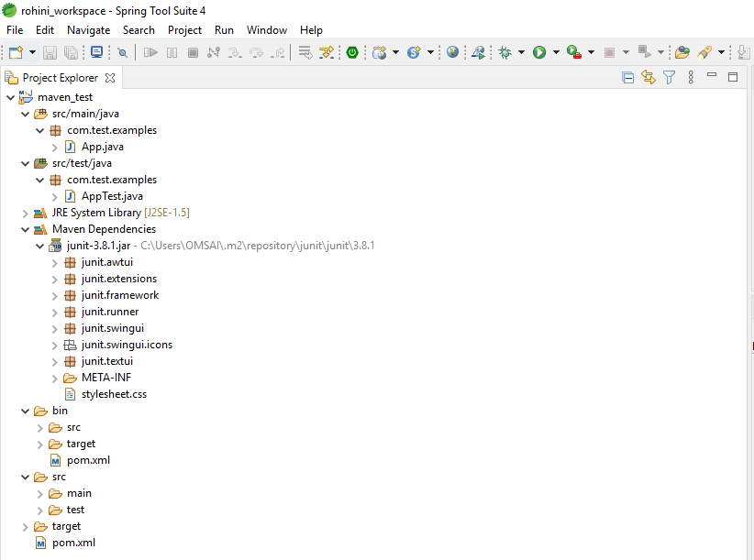Screen dimensions: 754x560
Task: Click the Debug bug icon
Action: pyautogui.click(x=505, y=52)
